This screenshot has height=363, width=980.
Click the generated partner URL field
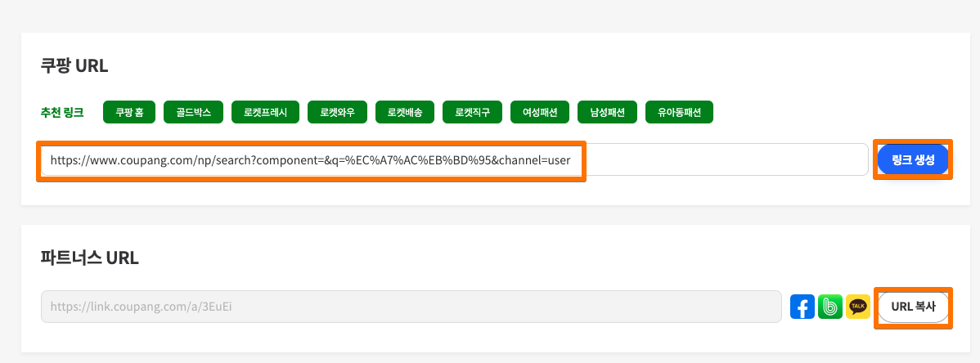(411, 307)
